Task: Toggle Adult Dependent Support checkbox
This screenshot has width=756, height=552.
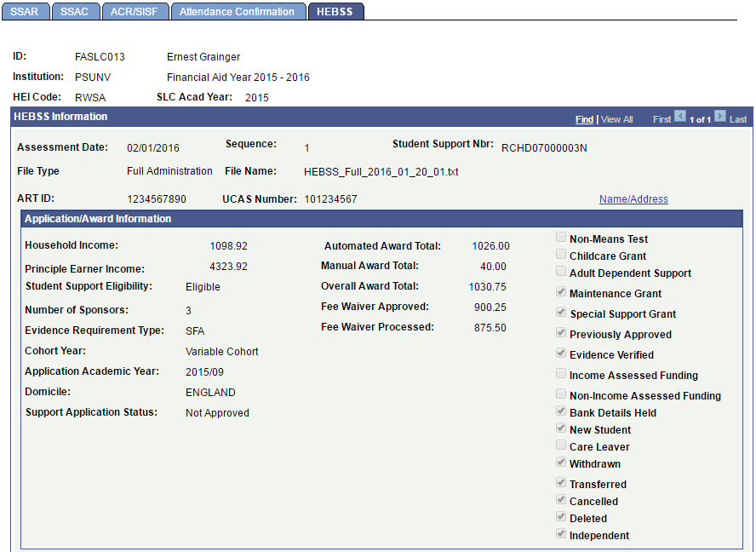Action: point(561,271)
